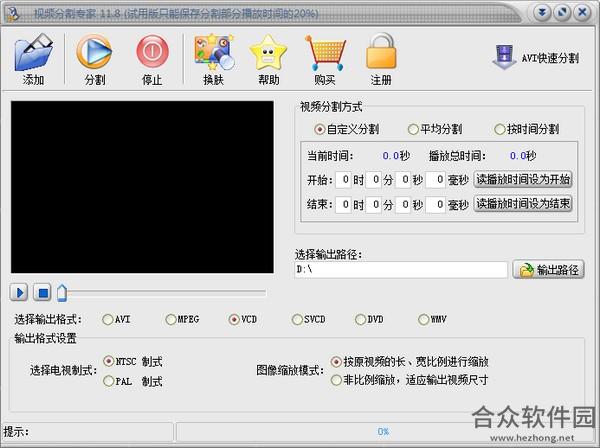Screen dimensions: 600x448
Task: Click the 0% progress bar
Action: click(383, 432)
